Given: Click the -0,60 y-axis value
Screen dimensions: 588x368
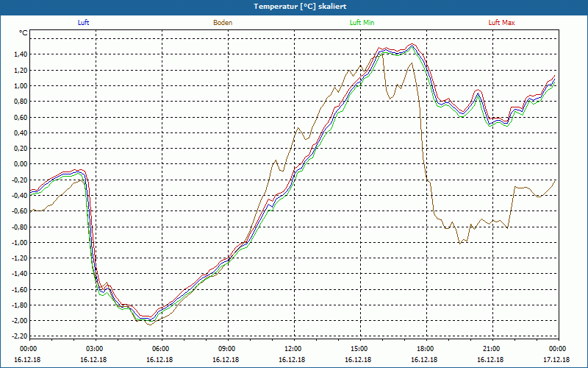Looking at the screenshot, I should coord(20,211).
